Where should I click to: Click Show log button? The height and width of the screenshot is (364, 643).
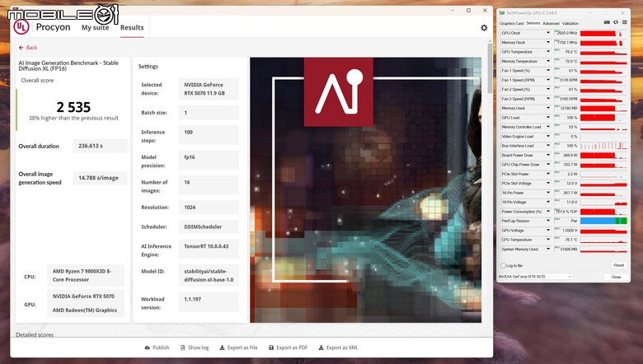click(x=195, y=348)
